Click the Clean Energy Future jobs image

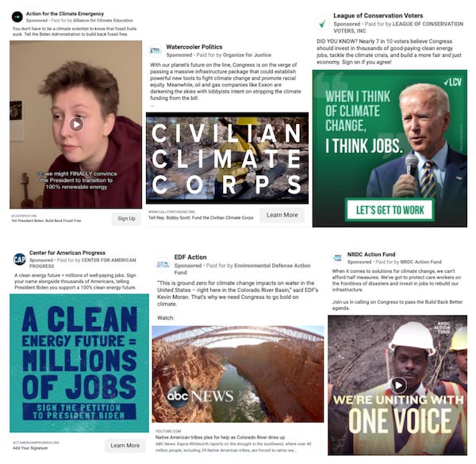[x=79, y=363]
